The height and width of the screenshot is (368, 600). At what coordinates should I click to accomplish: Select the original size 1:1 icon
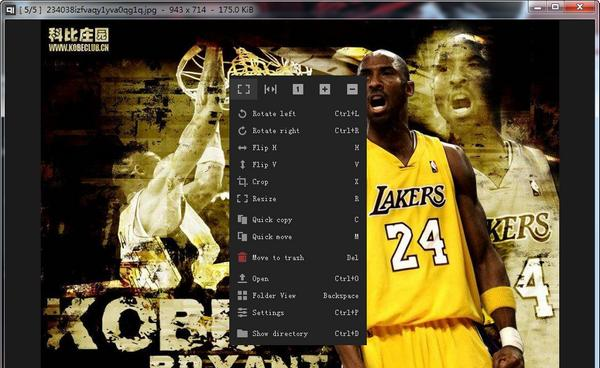click(x=298, y=89)
